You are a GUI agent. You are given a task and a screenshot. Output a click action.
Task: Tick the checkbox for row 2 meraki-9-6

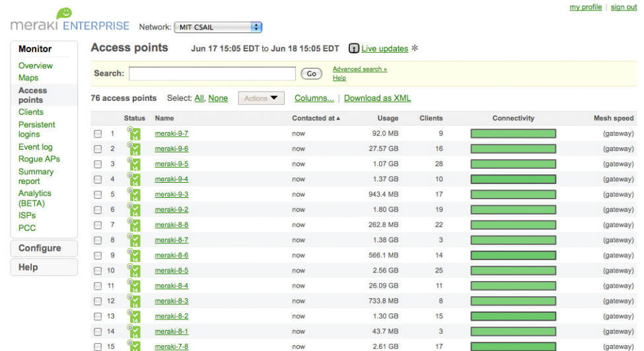[98, 149]
